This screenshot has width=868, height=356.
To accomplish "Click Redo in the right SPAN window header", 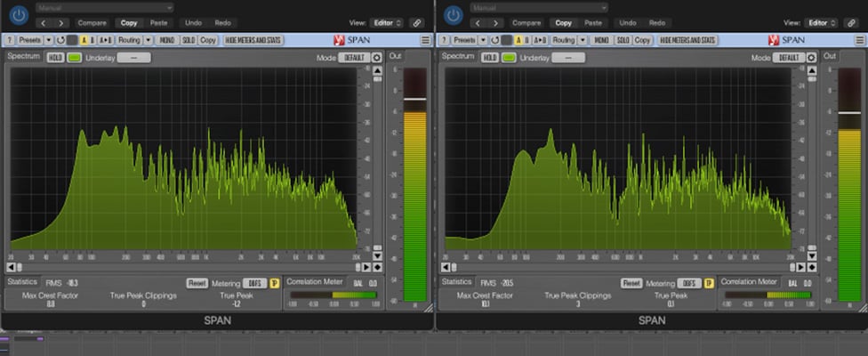I will [657, 23].
